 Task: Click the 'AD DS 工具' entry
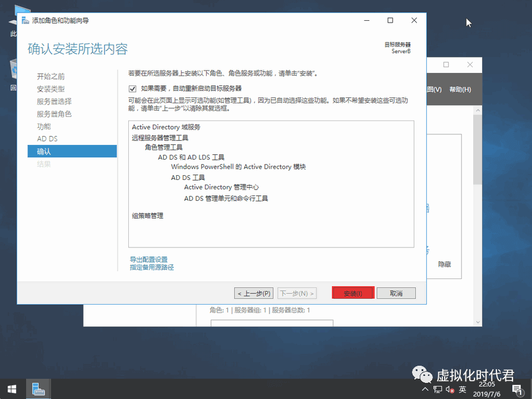tap(188, 178)
